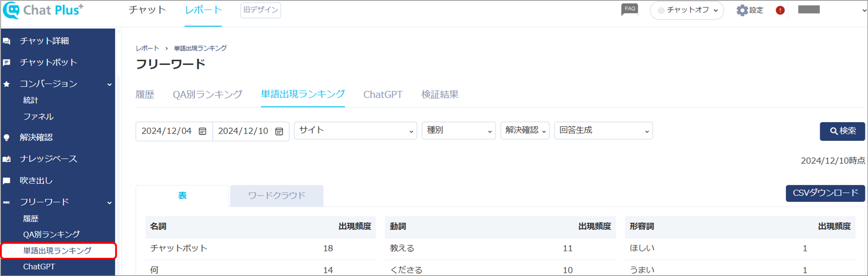Click the チャットボット noun row
Image resolution: width=868 pixels, height=276 pixels.
pos(260,248)
